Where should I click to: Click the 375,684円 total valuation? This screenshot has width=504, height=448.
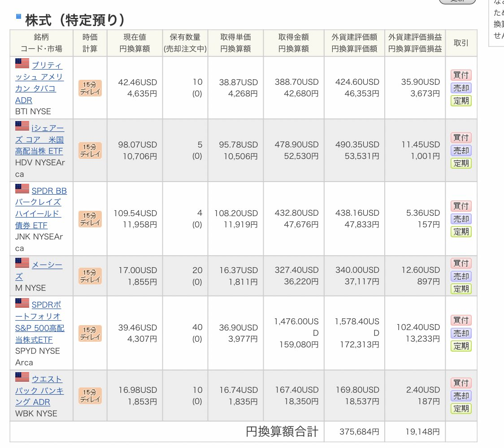[x=359, y=431]
